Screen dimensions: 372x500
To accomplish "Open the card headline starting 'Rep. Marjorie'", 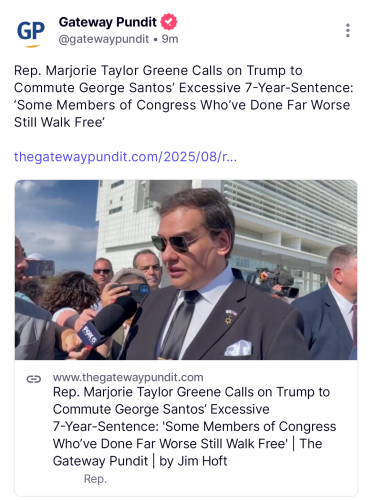I will (195, 426).
